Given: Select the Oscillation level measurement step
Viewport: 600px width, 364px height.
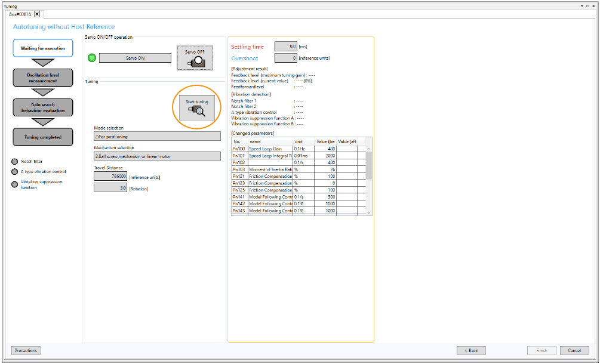Looking at the screenshot, I should point(43,78).
